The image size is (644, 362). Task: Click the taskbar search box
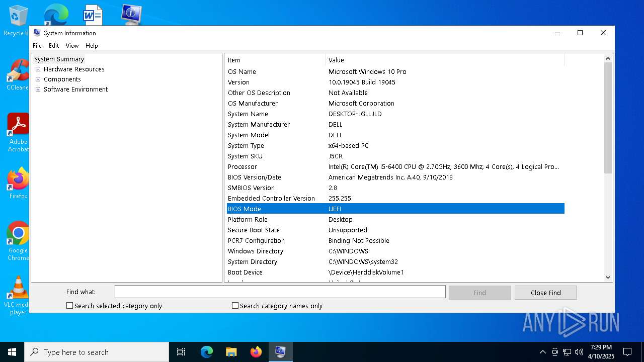(97, 352)
